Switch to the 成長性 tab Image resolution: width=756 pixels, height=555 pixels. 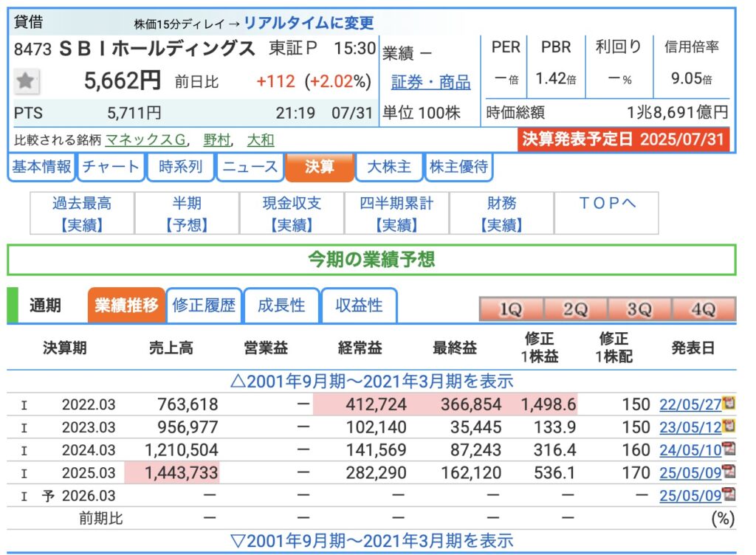coord(281,305)
